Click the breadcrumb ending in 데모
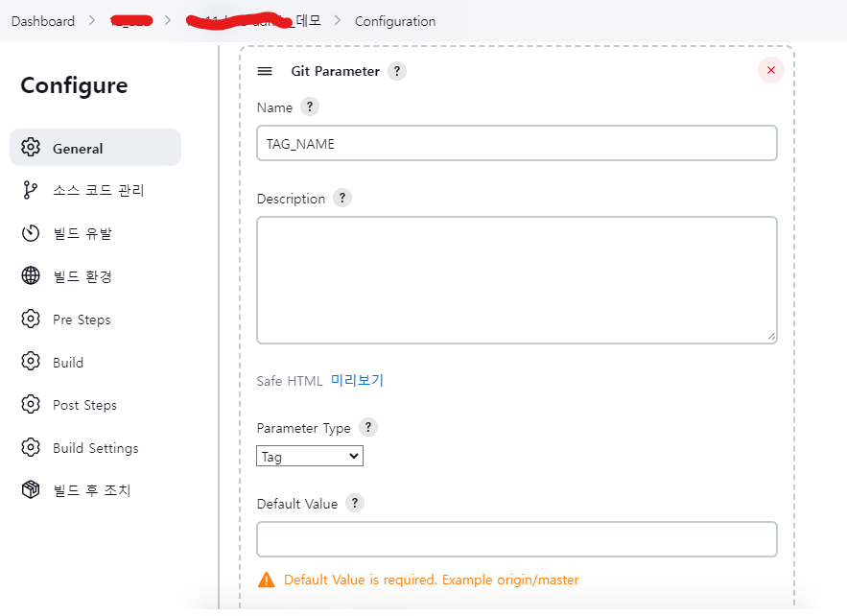 [x=254, y=21]
